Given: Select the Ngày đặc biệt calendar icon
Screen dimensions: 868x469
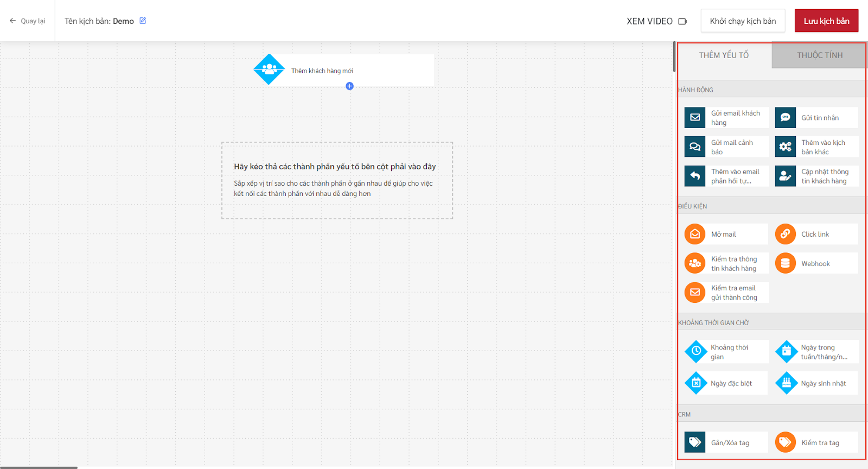Looking at the screenshot, I should click(696, 383).
